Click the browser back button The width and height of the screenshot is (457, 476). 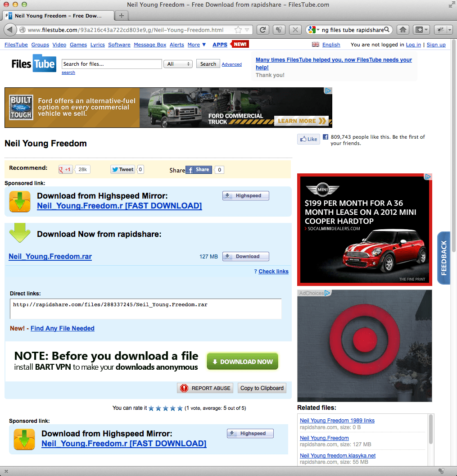pos(10,30)
